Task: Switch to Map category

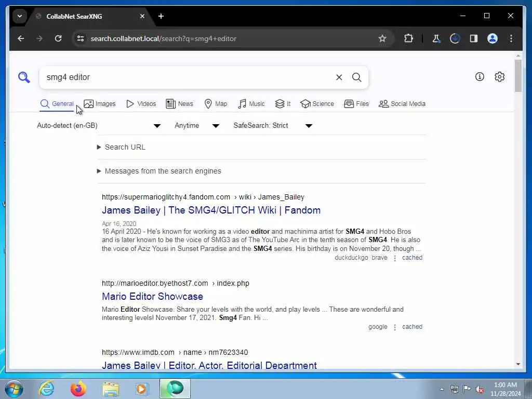Action: point(216,104)
